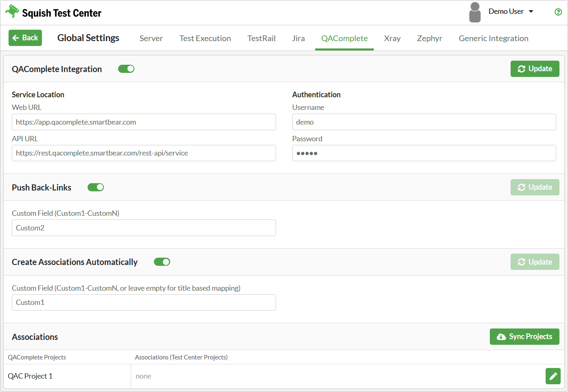Click the Demo User avatar icon
The height and width of the screenshot is (392, 568).
pyautogui.click(x=474, y=12)
